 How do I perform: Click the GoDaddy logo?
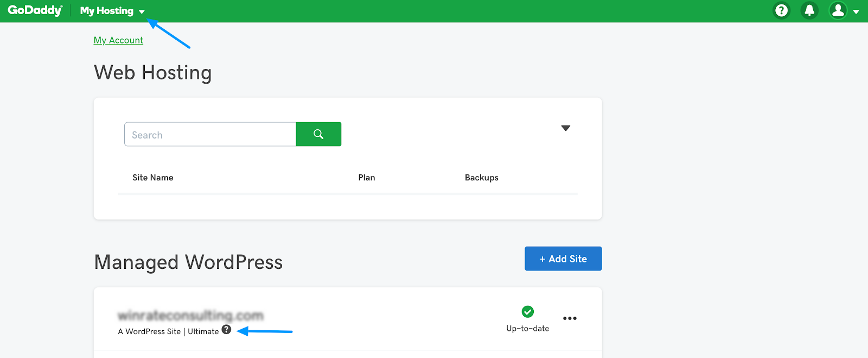(x=35, y=10)
